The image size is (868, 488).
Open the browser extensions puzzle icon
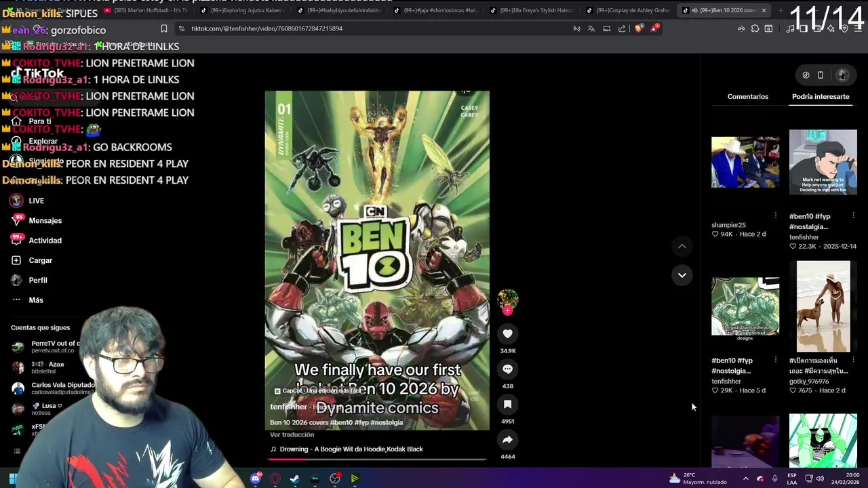pyautogui.click(x=755, y=28)
